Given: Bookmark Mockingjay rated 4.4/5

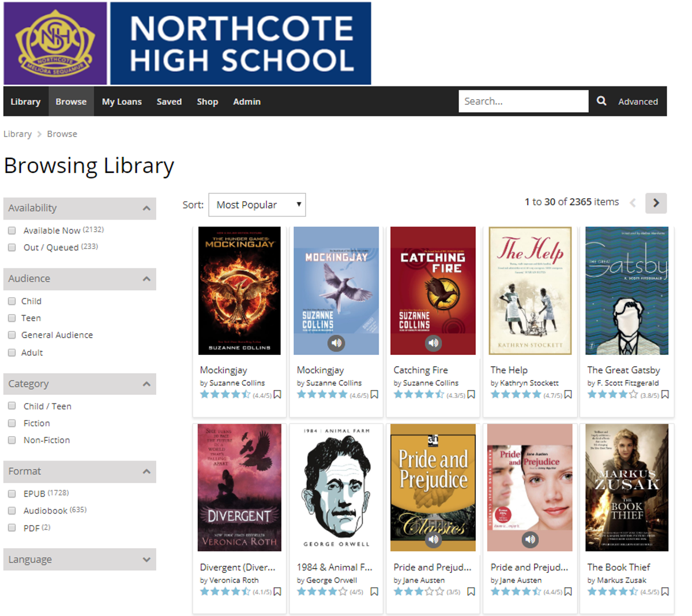Looking at the screenshot, I should point(277,395).
